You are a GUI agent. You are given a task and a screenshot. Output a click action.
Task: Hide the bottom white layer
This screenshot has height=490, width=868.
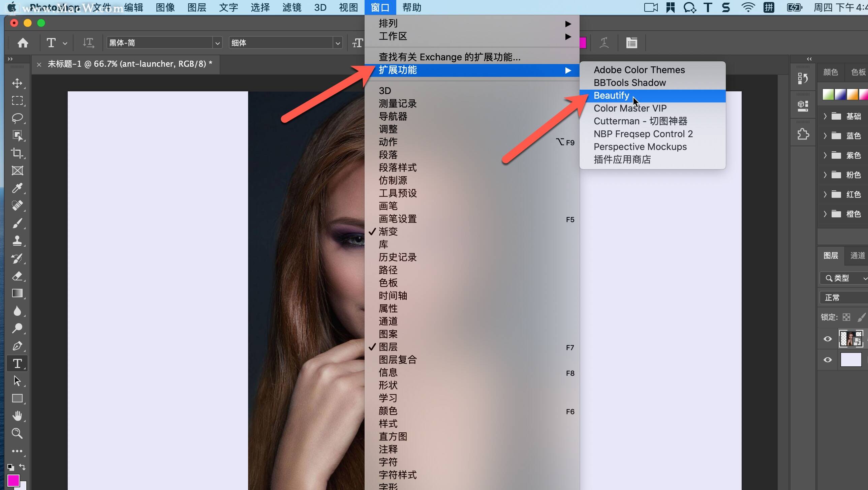(x=828, y=360)
